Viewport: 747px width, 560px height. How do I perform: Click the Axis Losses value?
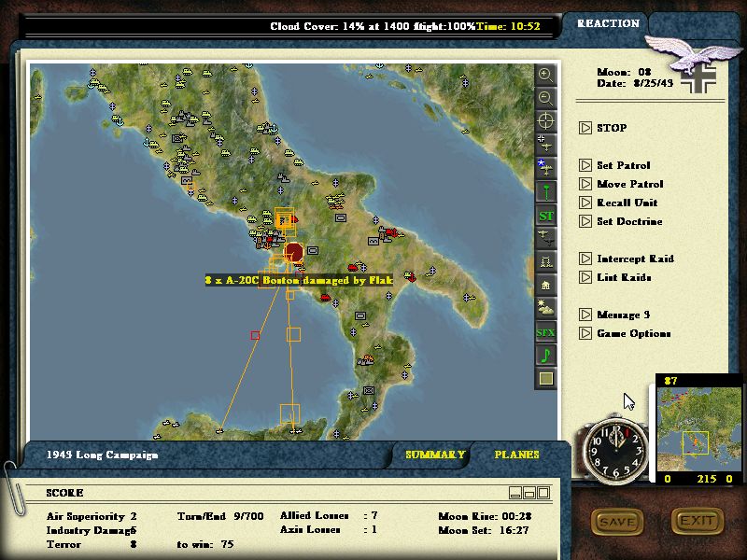coord(374,529)
